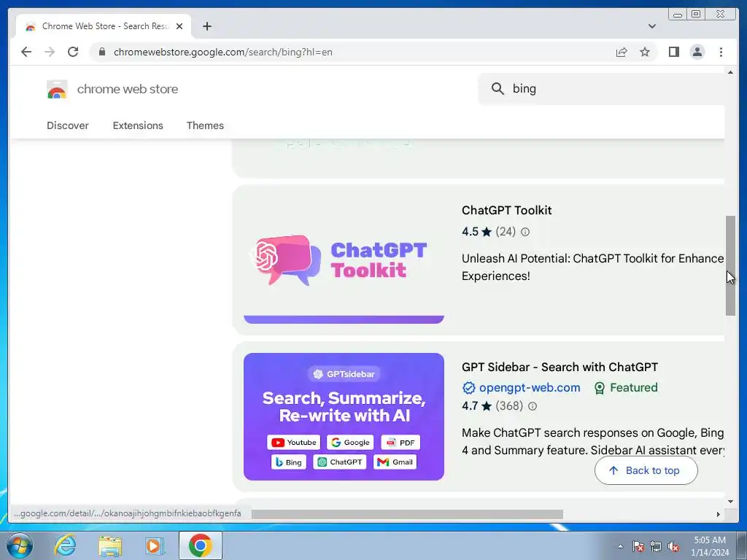Click the muted volume tray icon

(x=673, y=546)
